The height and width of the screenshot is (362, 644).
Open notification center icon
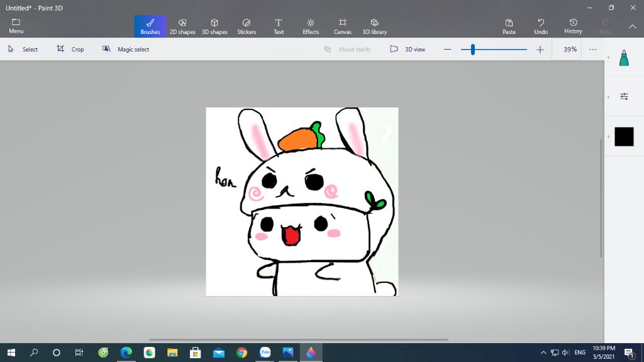point(629,353)
